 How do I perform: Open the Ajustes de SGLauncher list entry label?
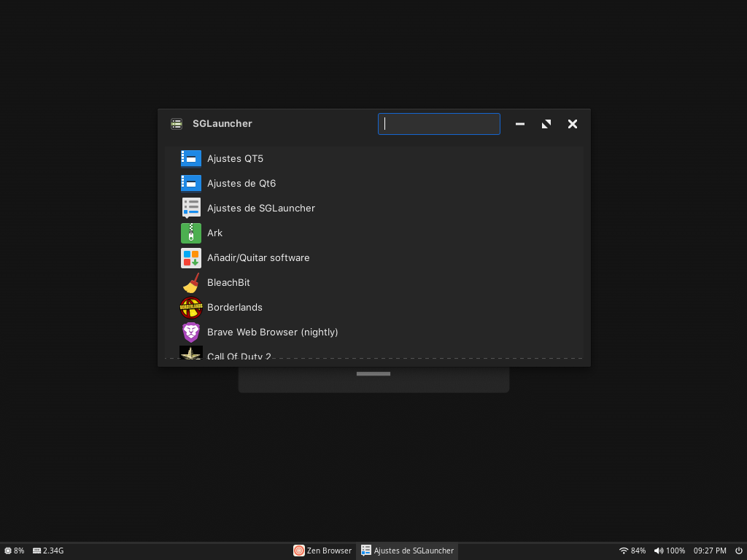pyautogui.click(x=261, y=208)
